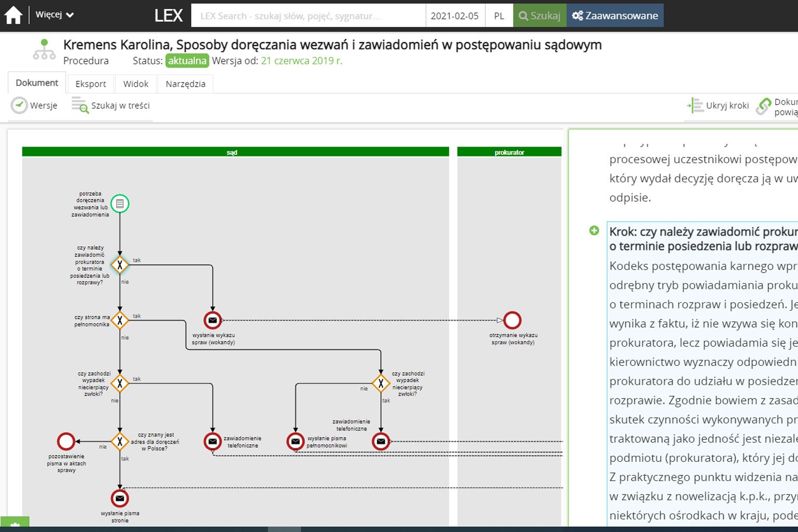Click the 'wysłanie wykazu spraw' envelope node
The height and width of the screenshot is (532, 798).
click(x=212, y=321)
